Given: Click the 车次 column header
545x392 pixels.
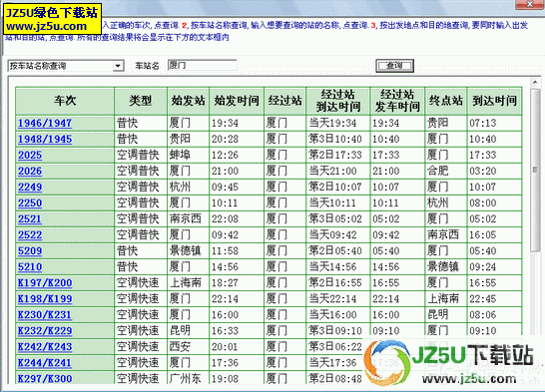Looking at the screenshot, I should click(x=65, y=101).
